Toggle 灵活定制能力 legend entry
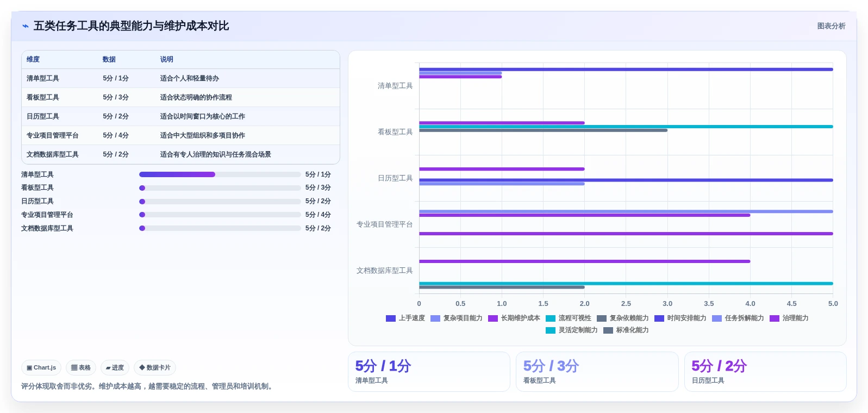Viewport: 868px width, 413px height. [x=571, y=330]
